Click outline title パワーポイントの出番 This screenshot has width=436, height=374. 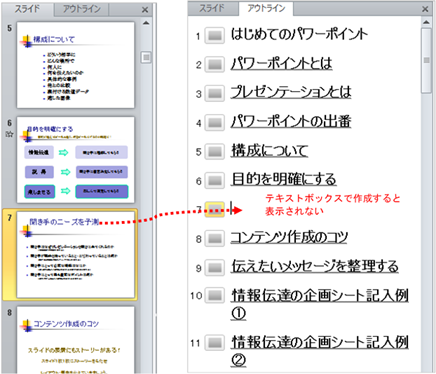click(x=291, y=121)
